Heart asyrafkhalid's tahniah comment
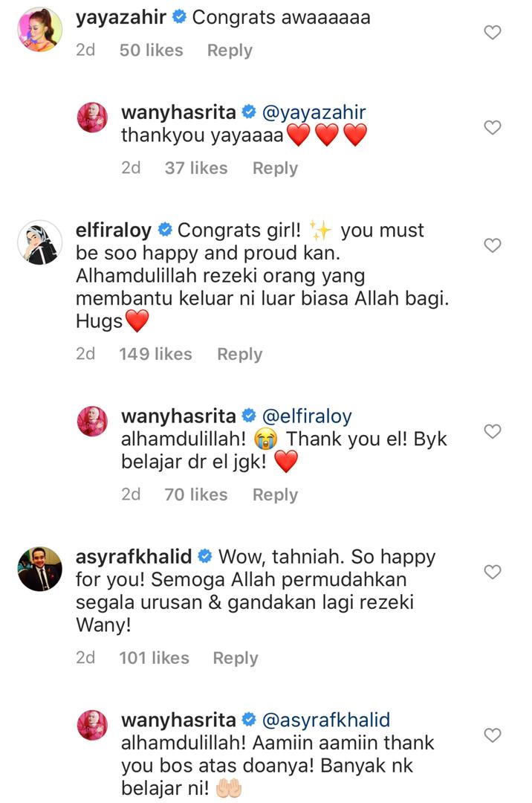This screenshot has width=532, height=803. [492, 572]
